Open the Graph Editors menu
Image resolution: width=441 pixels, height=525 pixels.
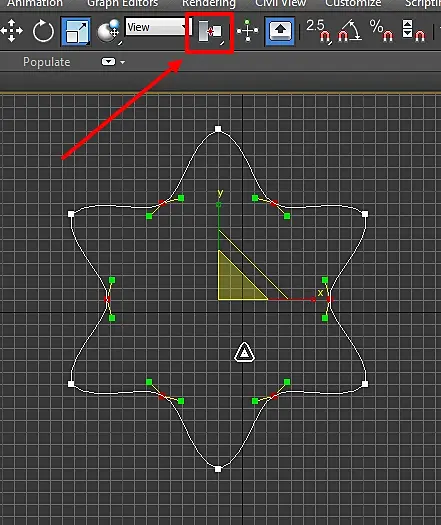click(x=123, y=4)
